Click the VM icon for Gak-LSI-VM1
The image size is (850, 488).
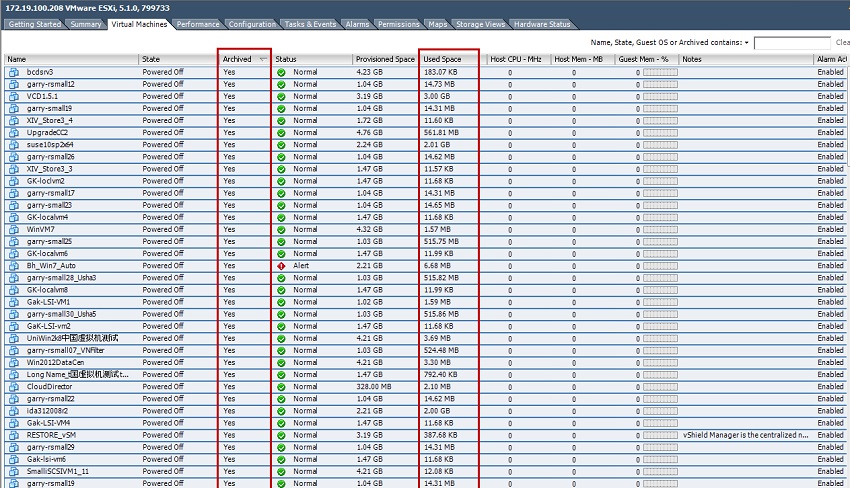14,302
